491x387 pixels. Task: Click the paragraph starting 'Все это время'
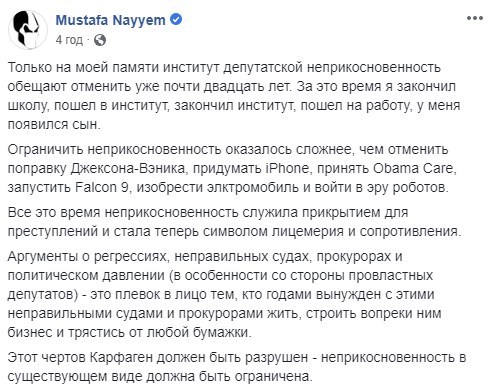tap(234, 222)
